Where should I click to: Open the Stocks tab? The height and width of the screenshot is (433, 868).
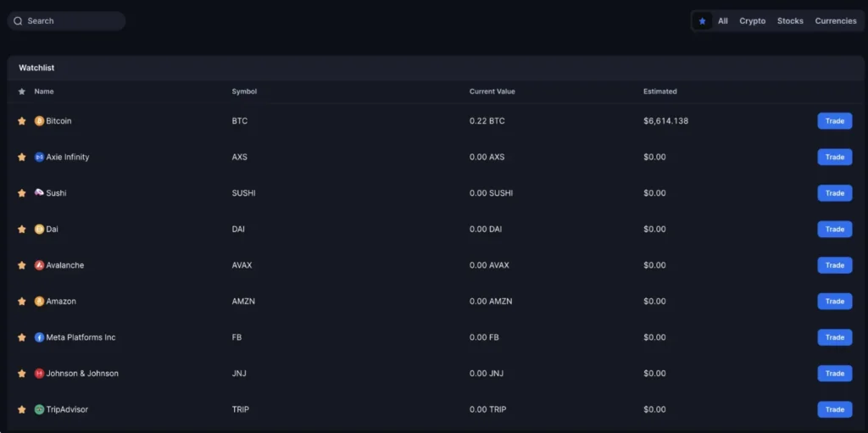click(x=790, y=21)
